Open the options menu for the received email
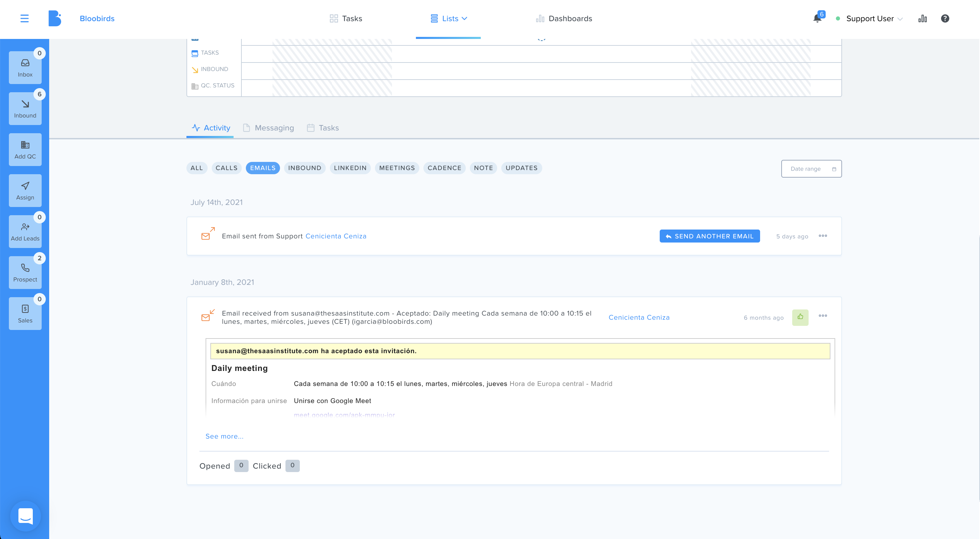980x539 pixels. click(823, 316)
